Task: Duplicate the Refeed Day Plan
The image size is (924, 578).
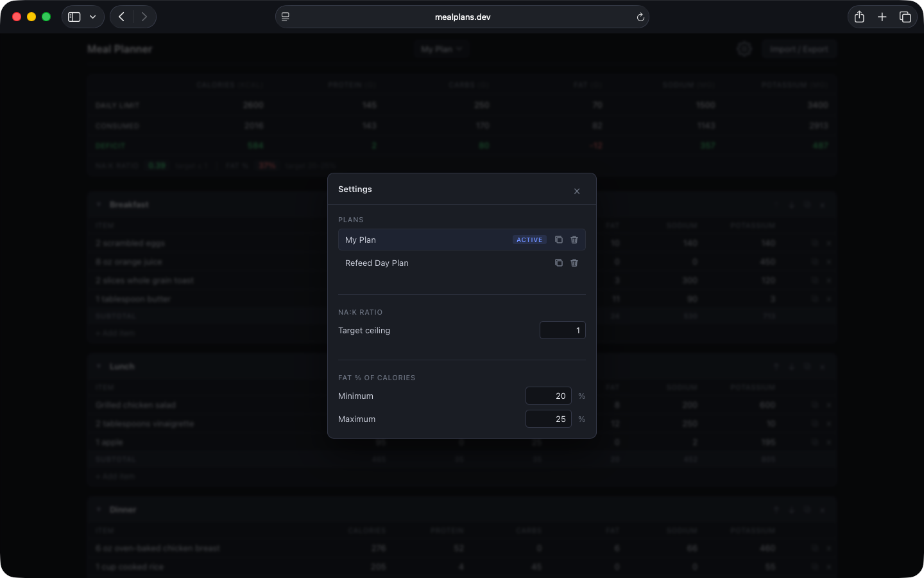Action: pyautogui.click(x=559, y=263)
